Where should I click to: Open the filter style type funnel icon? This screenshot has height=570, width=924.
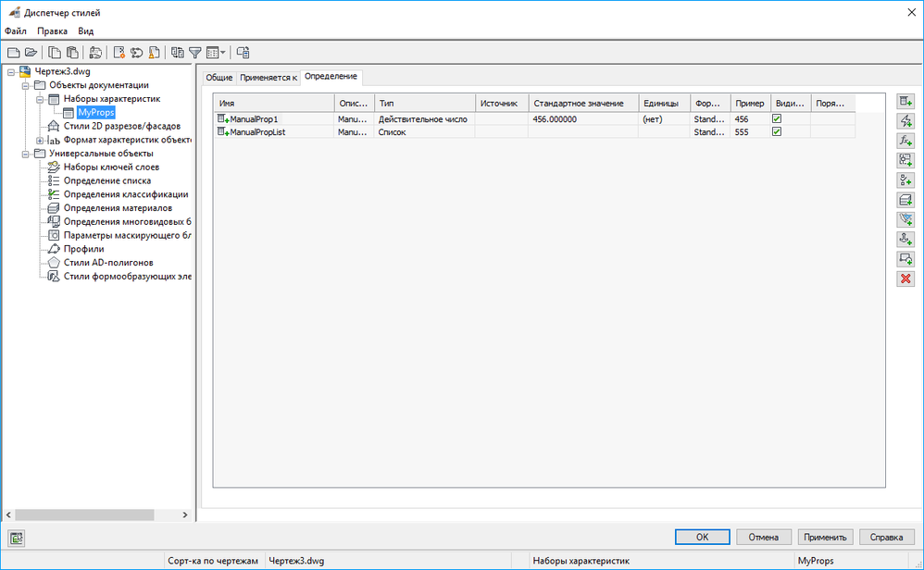(195, 53)
